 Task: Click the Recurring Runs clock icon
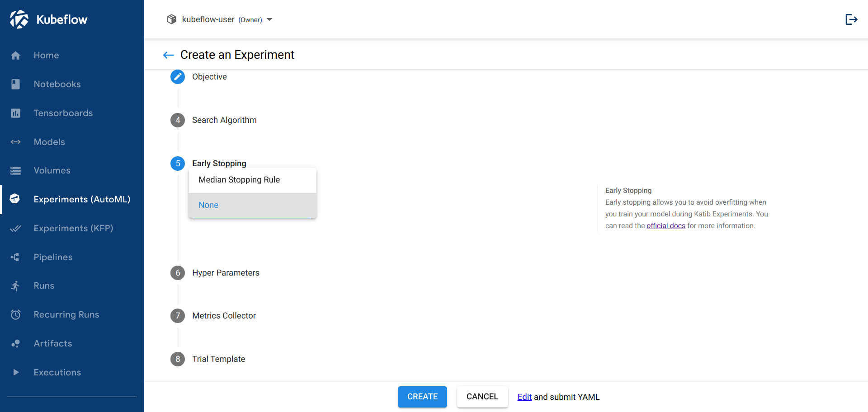point(16,314)
